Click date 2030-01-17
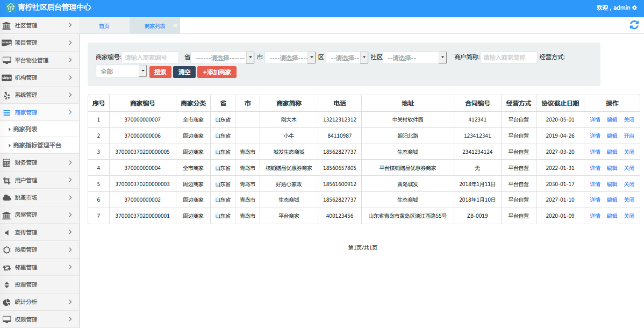This screenshot has height=328, width=644. pyautogui.click(x=560, y=184)
